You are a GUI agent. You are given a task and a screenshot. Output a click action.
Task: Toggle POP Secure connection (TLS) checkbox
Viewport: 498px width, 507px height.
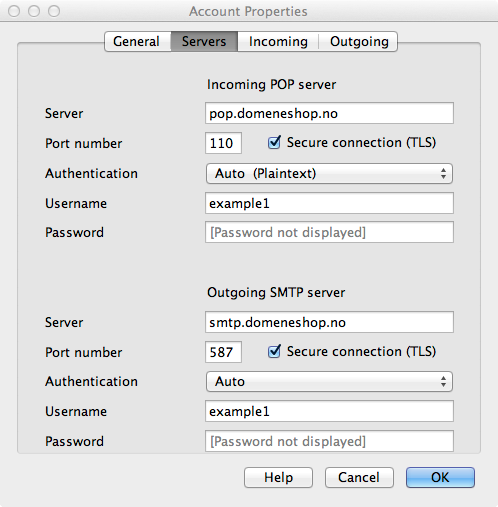(274, 143)
